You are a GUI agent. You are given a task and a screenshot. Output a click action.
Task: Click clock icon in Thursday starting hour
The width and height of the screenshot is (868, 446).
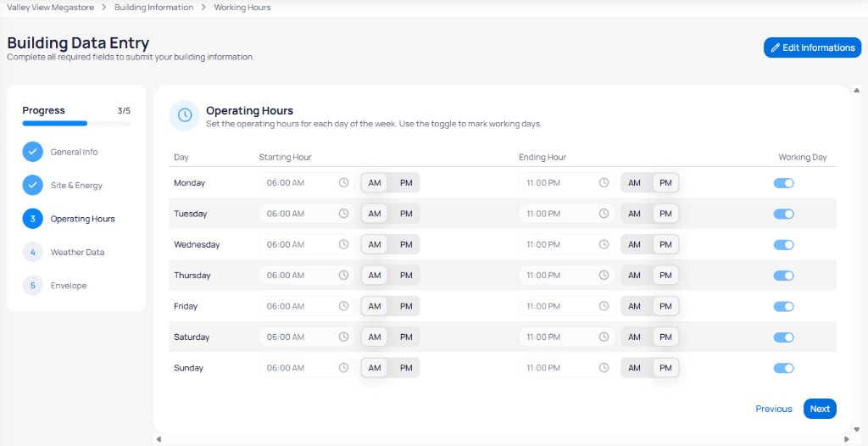(x=344, y=275)
